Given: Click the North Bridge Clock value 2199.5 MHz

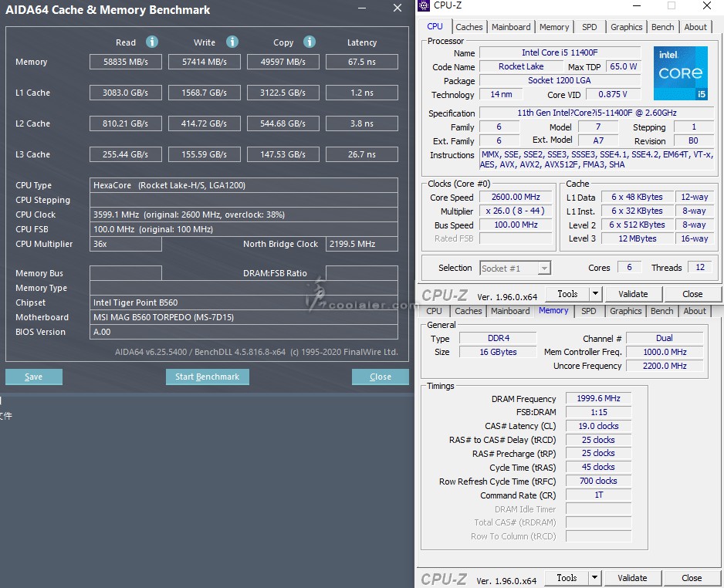Looking at the screenshot, I should tap(362, 244).
